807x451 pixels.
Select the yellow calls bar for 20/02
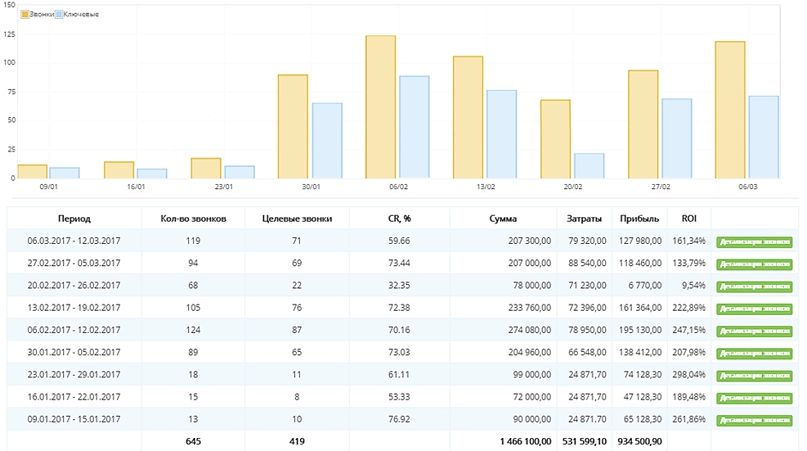pos(555,139)
